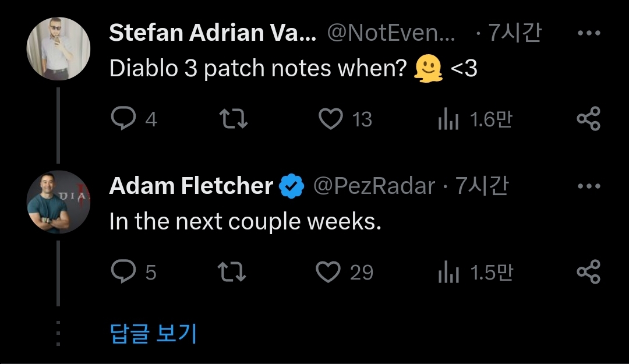Click the @PezRadar handle

374,186
